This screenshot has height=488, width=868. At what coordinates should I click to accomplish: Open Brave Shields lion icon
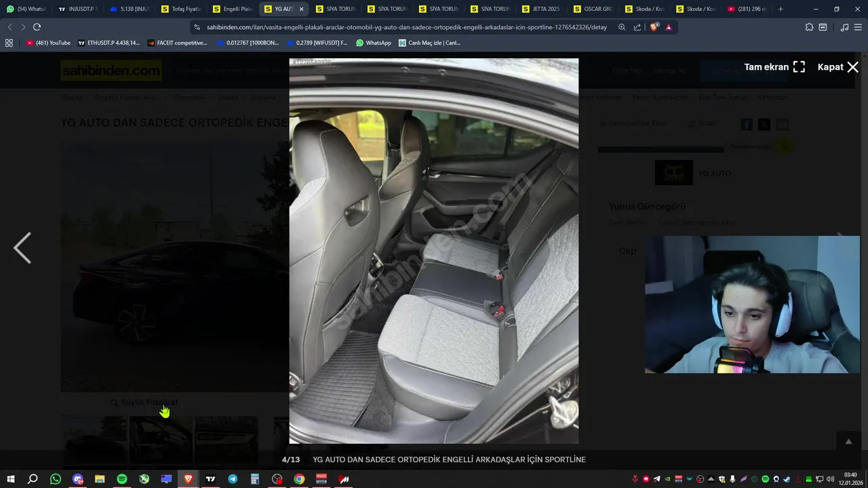(654, 27)
